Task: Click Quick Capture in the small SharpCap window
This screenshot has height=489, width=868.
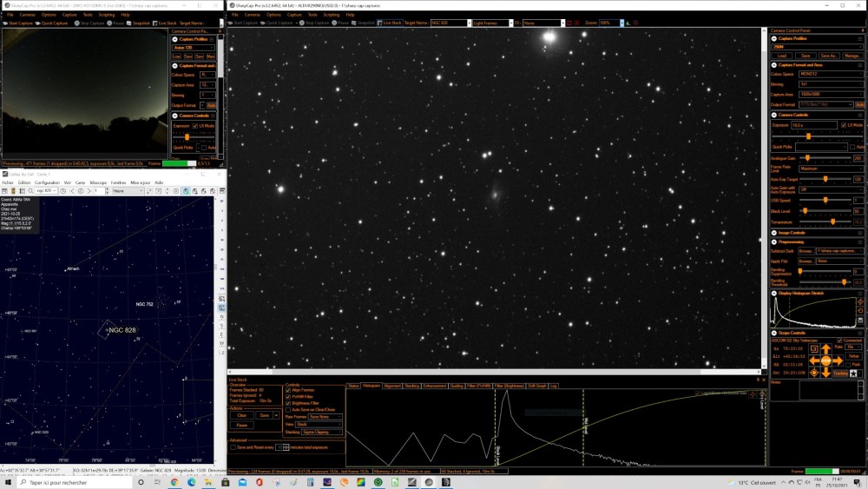Action: click(51, 23)
